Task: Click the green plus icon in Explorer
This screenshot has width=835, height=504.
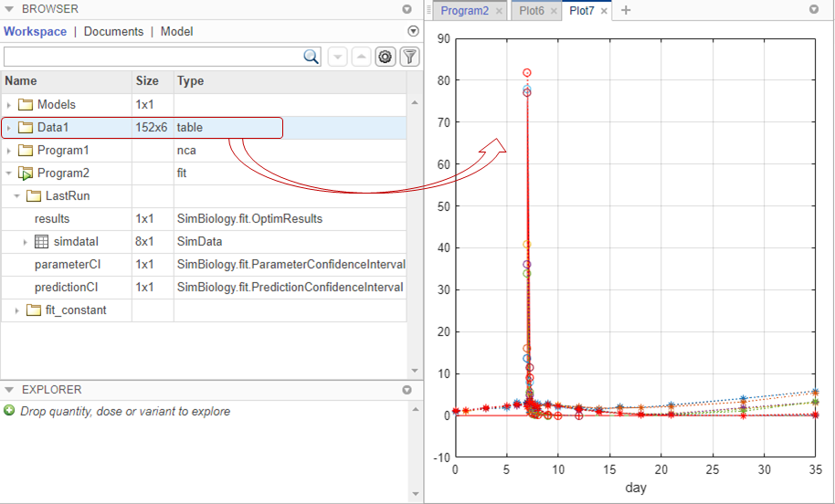Action: click(9, 411)
